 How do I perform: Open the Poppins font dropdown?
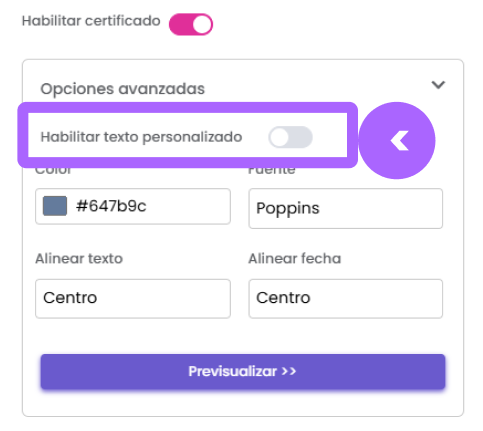pos(345,208)
